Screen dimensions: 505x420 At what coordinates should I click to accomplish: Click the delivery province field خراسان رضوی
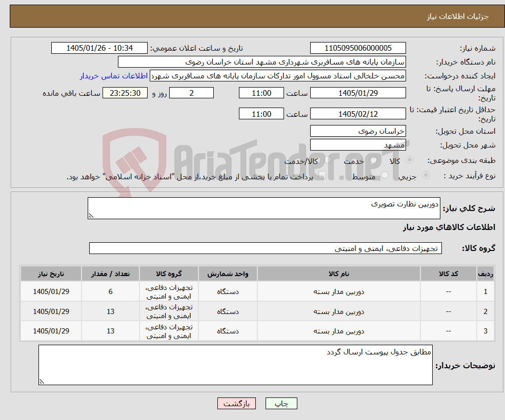tap(358, 131)
